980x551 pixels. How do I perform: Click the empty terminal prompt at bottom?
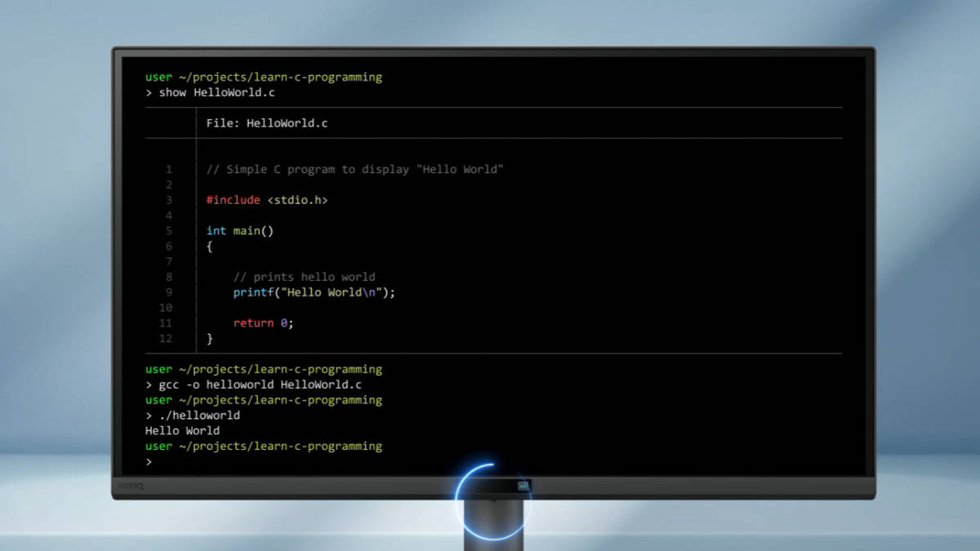(149, 462)
